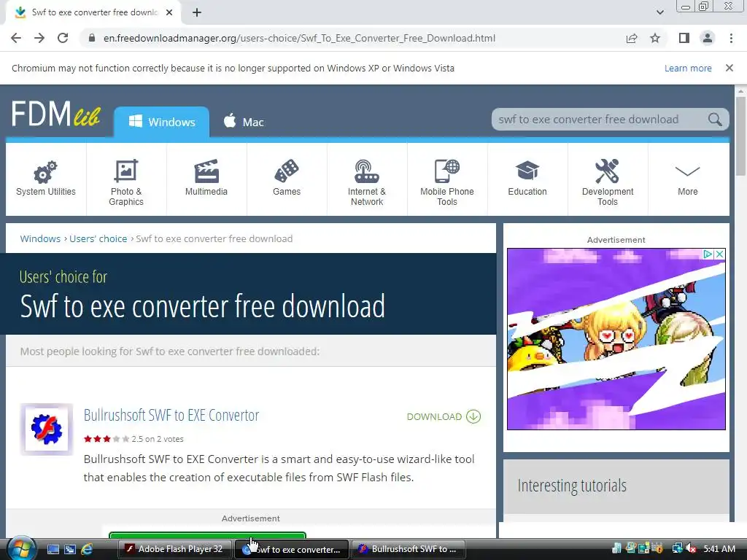Go back to the previous page
The width and height of the screenshot is (747, 560).
pos(16,38)
